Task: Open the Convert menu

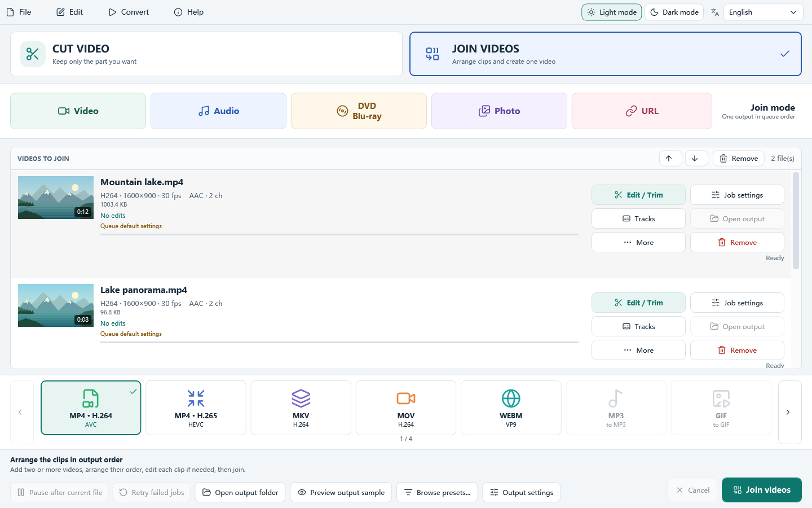Action: pyautogui.click(x=129, y=12)
